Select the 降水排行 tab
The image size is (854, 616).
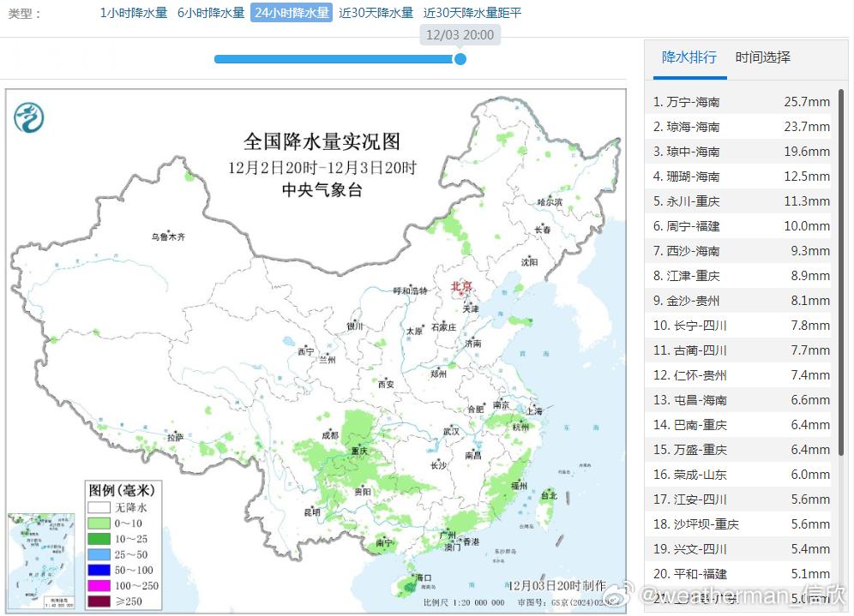pos(689,57)
